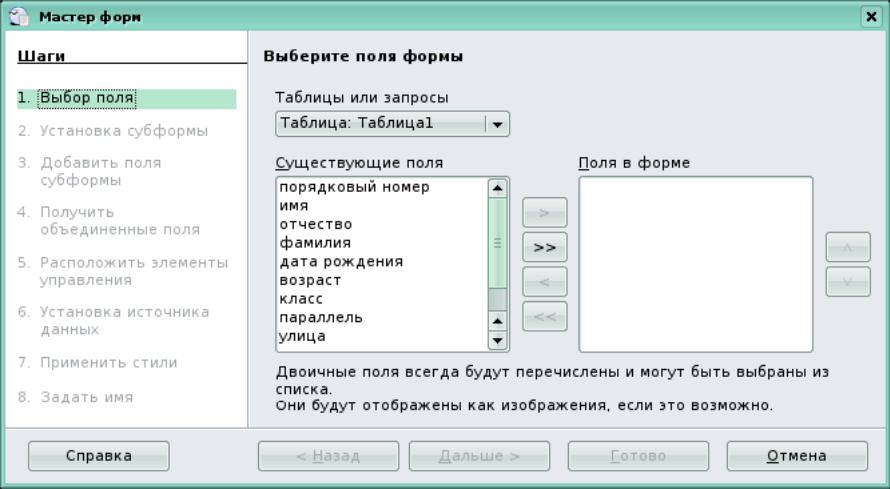Image resolution: width=890 pixels, height=489 pixels.
Task: Move the field up with the ^ button
Action: [x=847, y=247]
